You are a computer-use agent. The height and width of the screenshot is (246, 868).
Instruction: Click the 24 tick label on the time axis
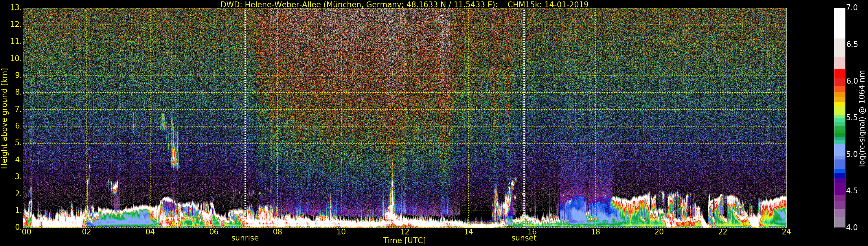[x=786, y=232]
